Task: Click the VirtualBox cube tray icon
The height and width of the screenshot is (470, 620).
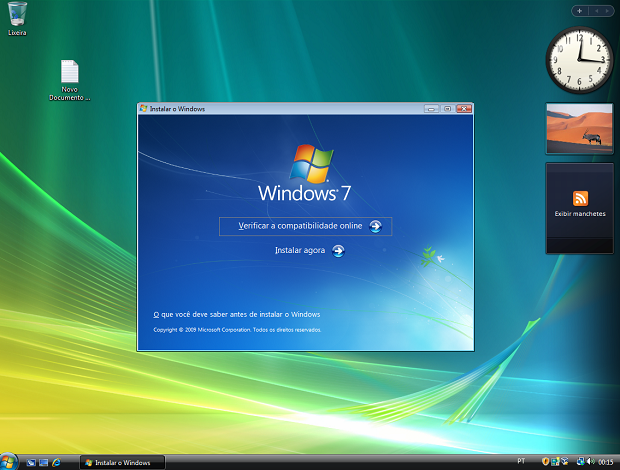Action: click(x=565, y=461)
